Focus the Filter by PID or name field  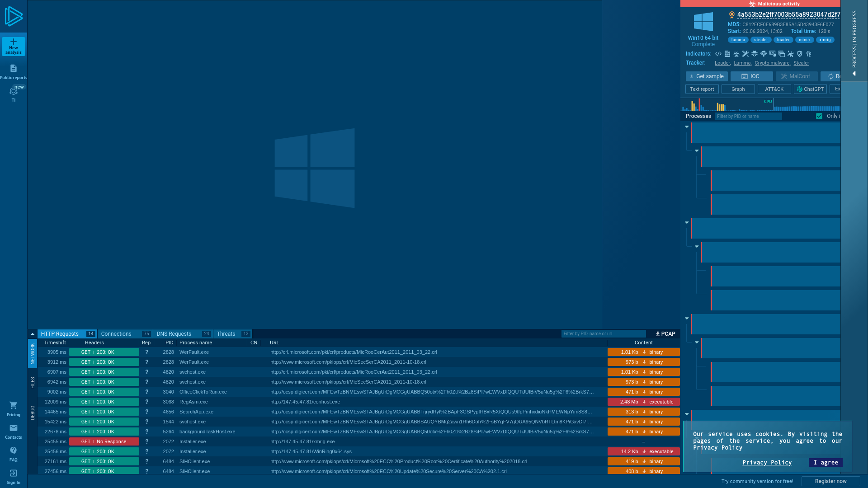coord(748,117)
